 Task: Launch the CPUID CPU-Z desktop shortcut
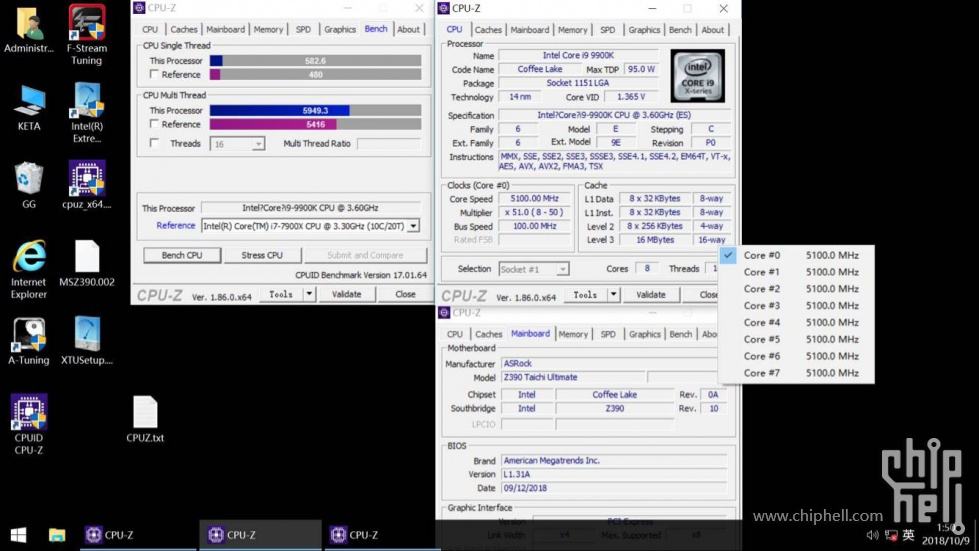(29, 424)
